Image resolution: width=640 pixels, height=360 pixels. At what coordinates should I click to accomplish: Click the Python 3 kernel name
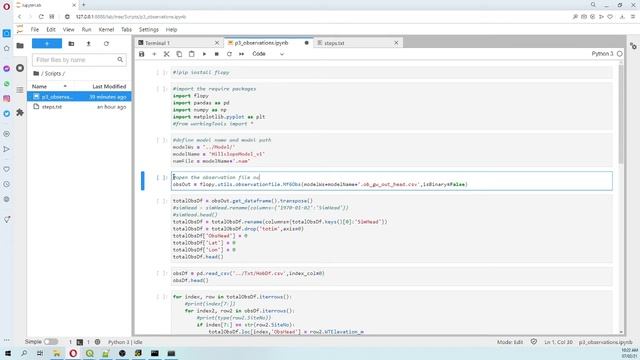(602, 53)
